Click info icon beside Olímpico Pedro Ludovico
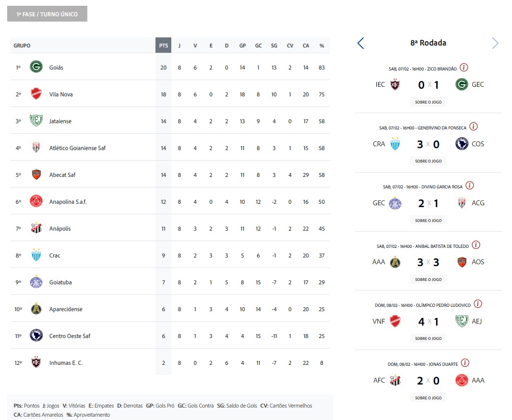512x420 pixels. 478,304
